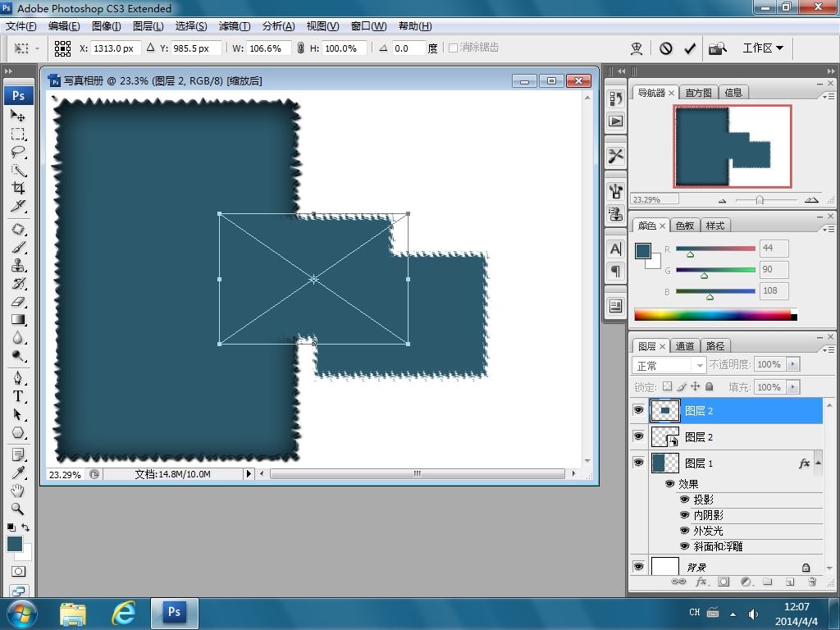Click the delete layer trash icon

pyautogui.click(x=812, y=582)
